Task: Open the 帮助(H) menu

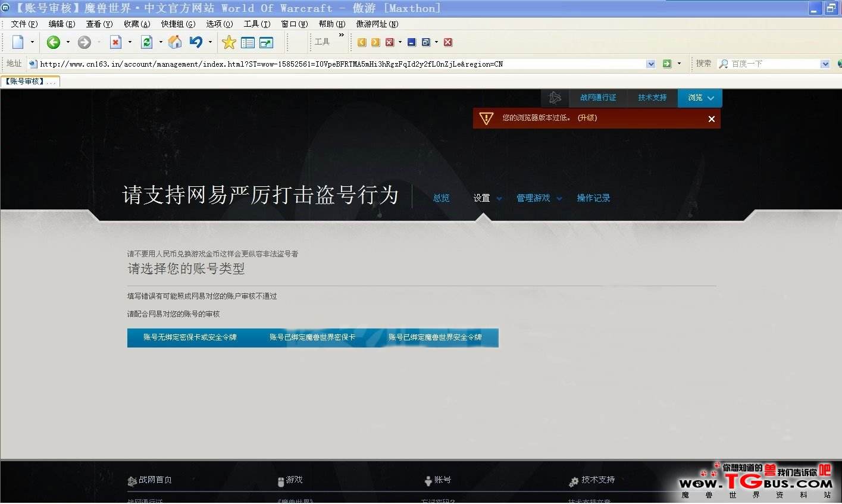Action: pos(332,24)
